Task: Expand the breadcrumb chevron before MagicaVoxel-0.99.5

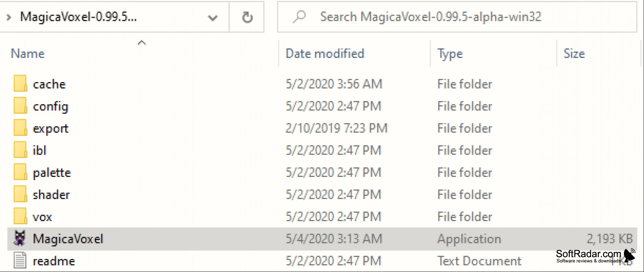Action: [x=9, y=17]
